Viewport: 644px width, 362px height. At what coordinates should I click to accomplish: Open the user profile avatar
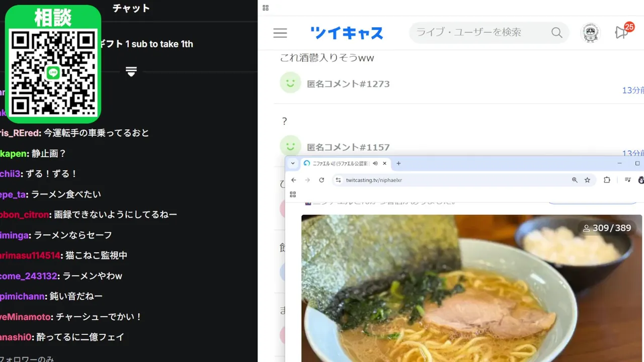[x=591, y=33]
